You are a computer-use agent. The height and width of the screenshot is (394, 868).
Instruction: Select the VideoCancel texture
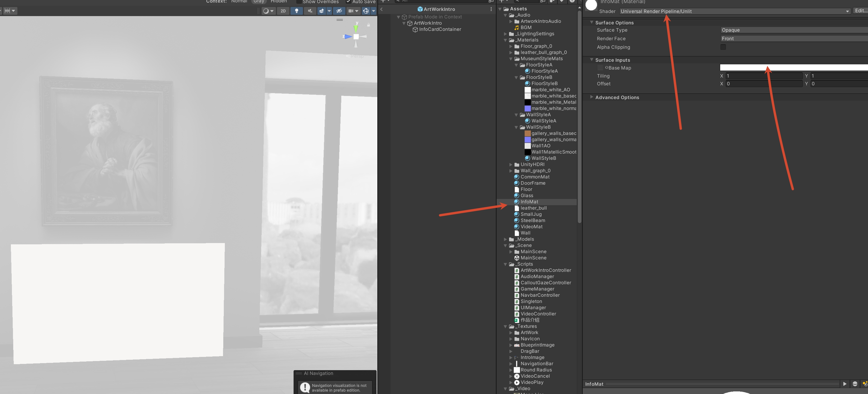coord(535,376)
